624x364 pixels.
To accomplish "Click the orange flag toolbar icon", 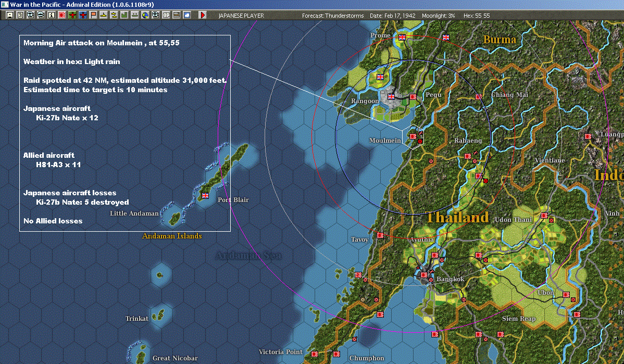I will [93, 15].
